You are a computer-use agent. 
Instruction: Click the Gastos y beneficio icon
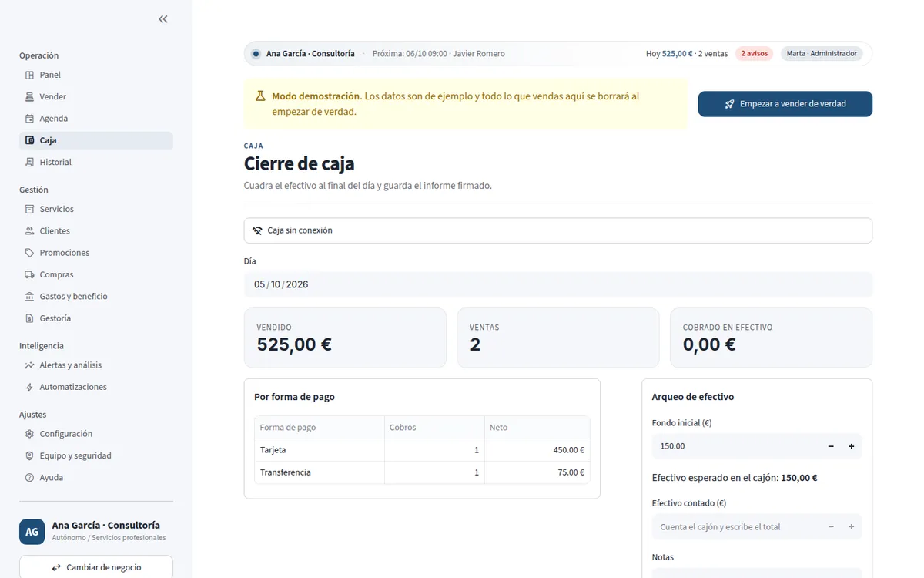(x=29, y=297)
